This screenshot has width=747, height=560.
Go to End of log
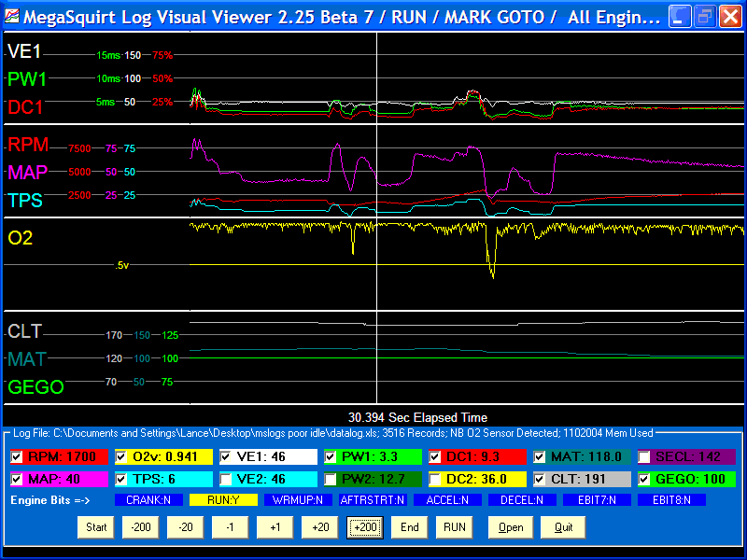(410, 526)
